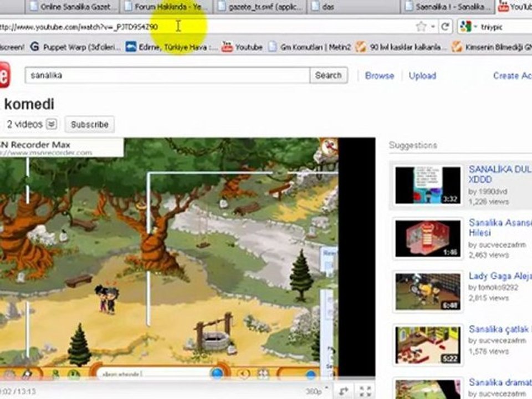Open the Youtube bookmark in bookmarks bar
Screen dimensions: 532x399
[242, 47]
